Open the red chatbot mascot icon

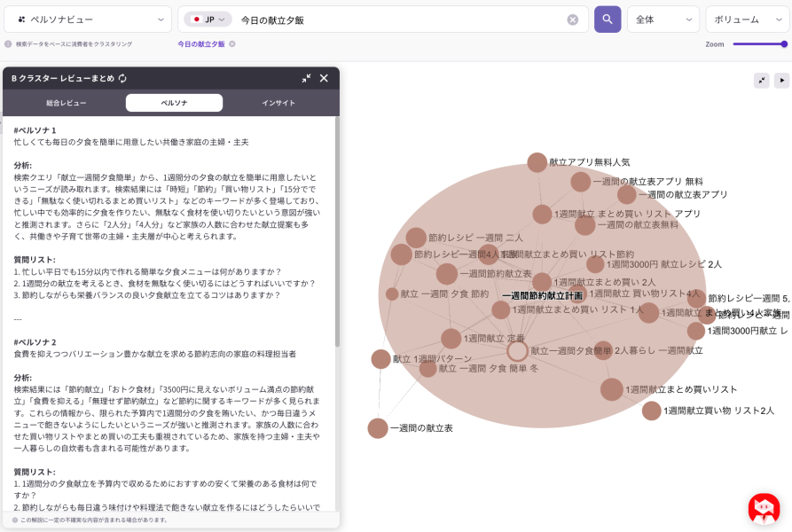764,508
